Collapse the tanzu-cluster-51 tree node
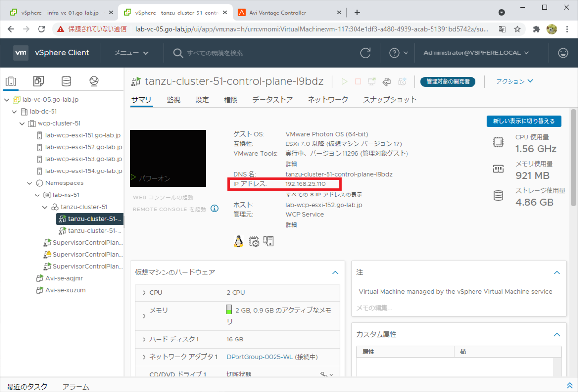 pyautogui.click(x=45, y=207)
